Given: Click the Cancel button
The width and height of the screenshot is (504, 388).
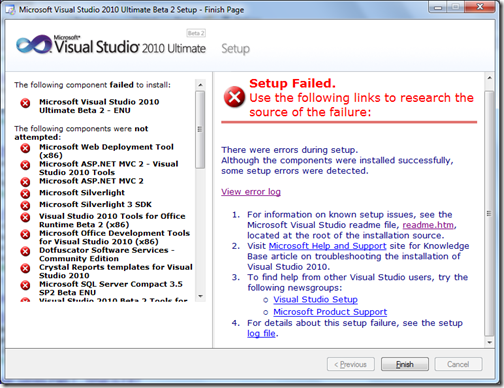Looking at the screenshot, I should pyautogui.click(x=458, y=364).
